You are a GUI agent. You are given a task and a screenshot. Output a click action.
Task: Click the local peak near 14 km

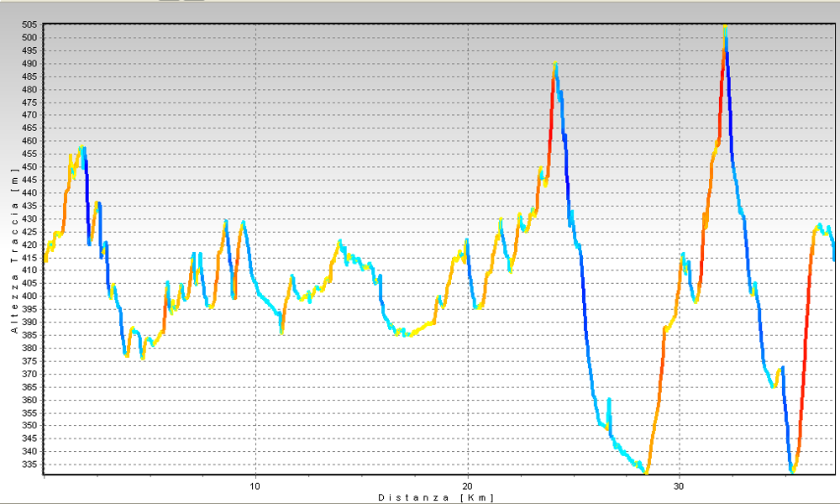(340, 241)
